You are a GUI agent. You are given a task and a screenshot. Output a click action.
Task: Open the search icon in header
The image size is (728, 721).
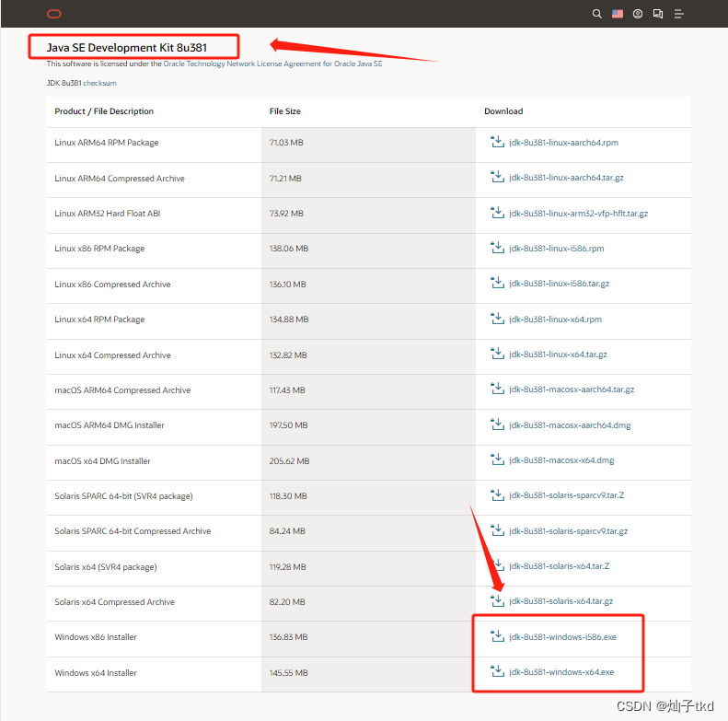[596, 14]
